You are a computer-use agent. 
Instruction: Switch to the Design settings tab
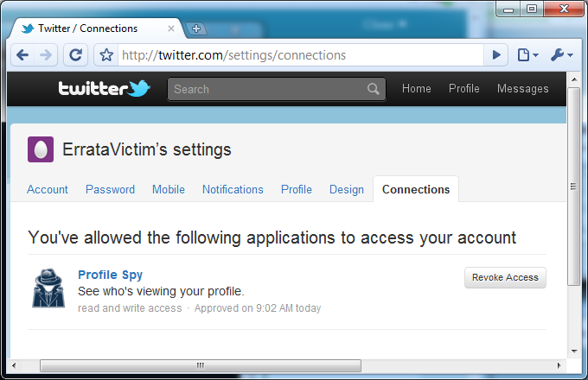coord(347,189)
